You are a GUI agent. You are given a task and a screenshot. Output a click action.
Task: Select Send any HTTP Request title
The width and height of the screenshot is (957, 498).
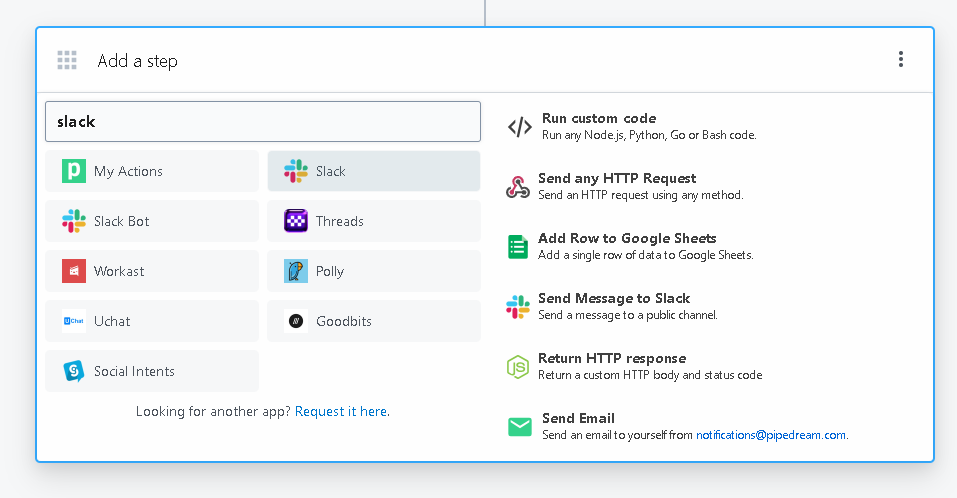617,178
